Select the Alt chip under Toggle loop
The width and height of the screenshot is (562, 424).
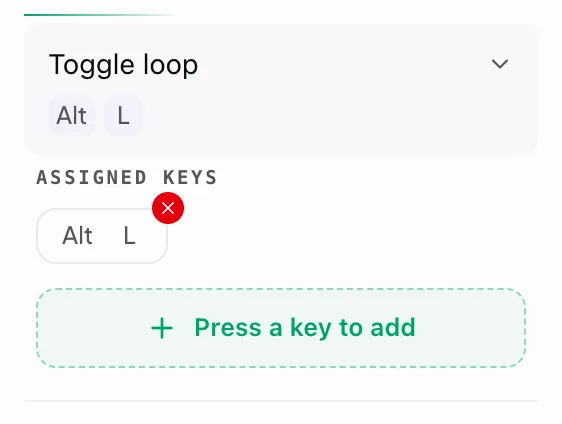point(72,116)
